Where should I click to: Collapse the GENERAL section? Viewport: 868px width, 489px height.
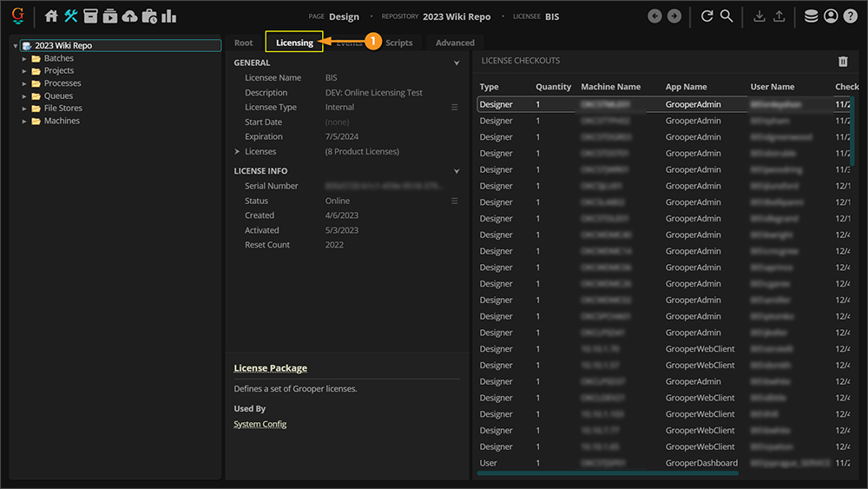coord(457,63)
